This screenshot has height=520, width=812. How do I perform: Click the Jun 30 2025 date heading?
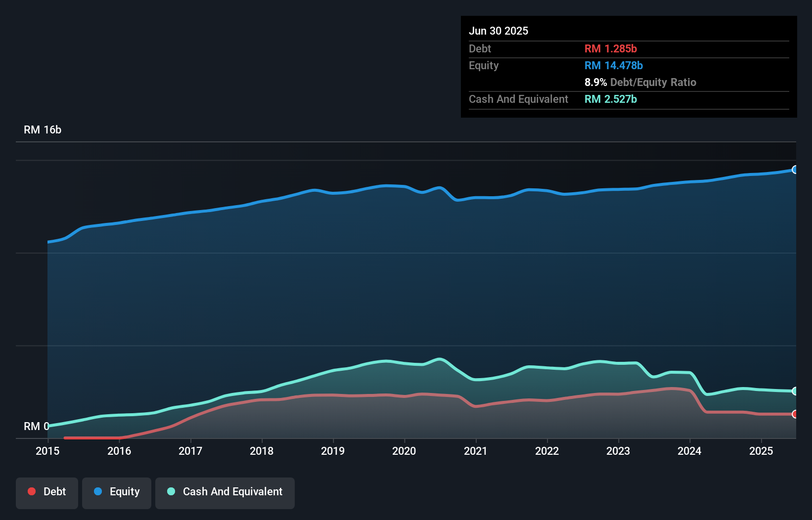point(498,31)
